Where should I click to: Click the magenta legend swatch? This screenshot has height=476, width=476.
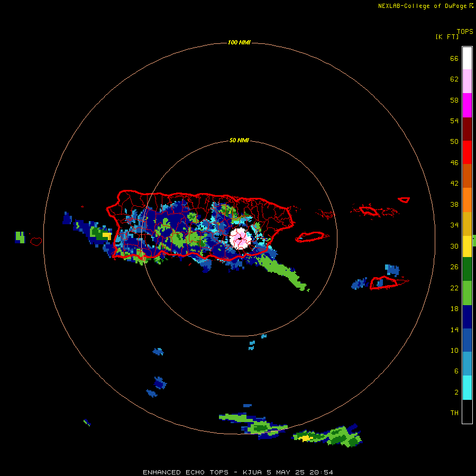[x=467, y=105]
